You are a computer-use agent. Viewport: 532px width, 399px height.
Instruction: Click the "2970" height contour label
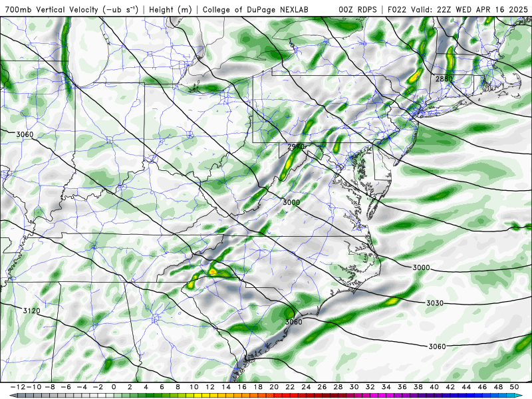[x=295, y=147]
